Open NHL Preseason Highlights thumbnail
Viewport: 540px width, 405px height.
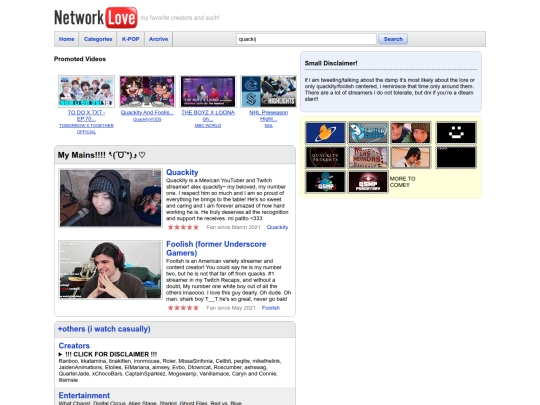269,91
